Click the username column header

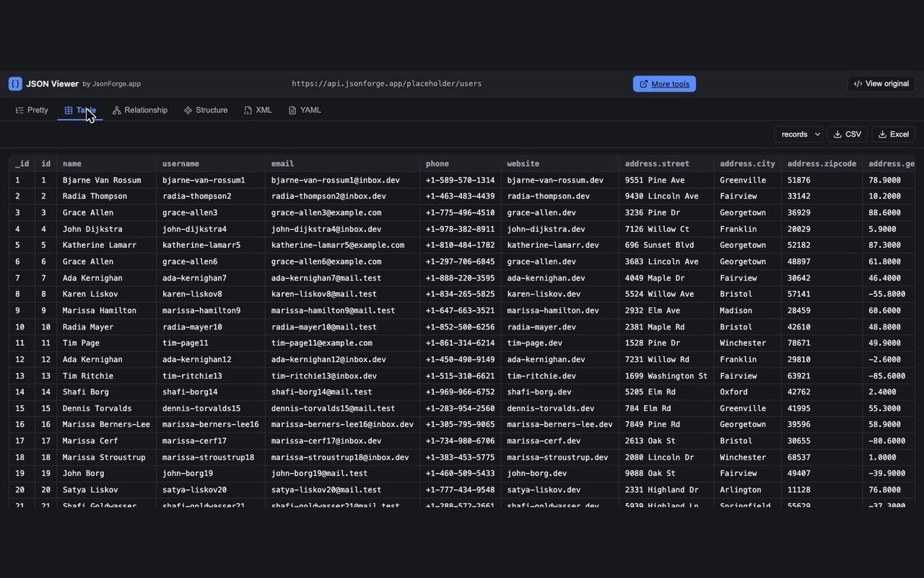click(211, 164)
